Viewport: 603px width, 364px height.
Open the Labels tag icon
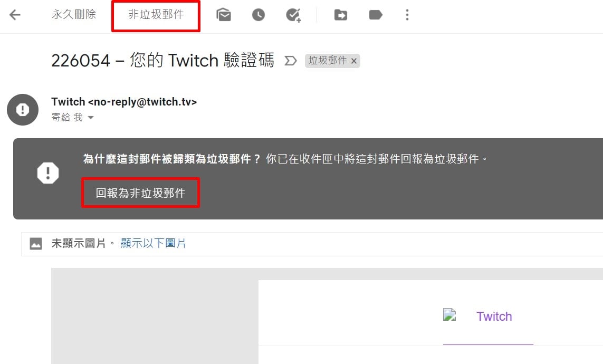coord(375,15)
